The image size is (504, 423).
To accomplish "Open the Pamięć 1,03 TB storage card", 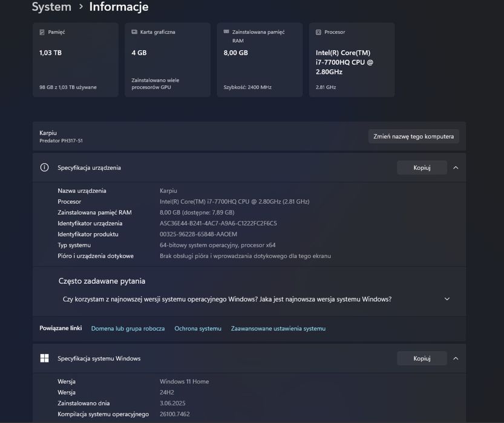I will (x=76, y=60).
